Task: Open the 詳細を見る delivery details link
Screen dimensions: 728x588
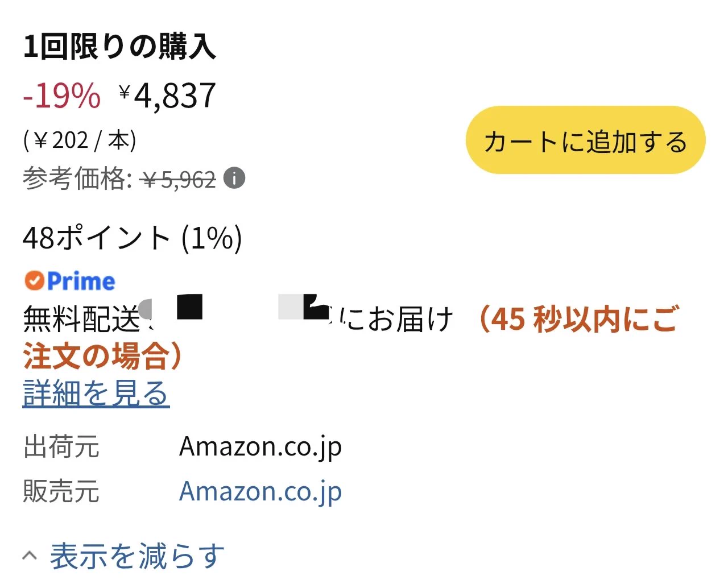Action: [x=96, y=393]
